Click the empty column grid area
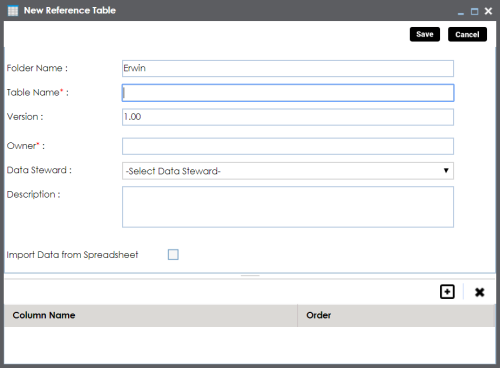This screenshot has height=368, width=500. (250, 345)
